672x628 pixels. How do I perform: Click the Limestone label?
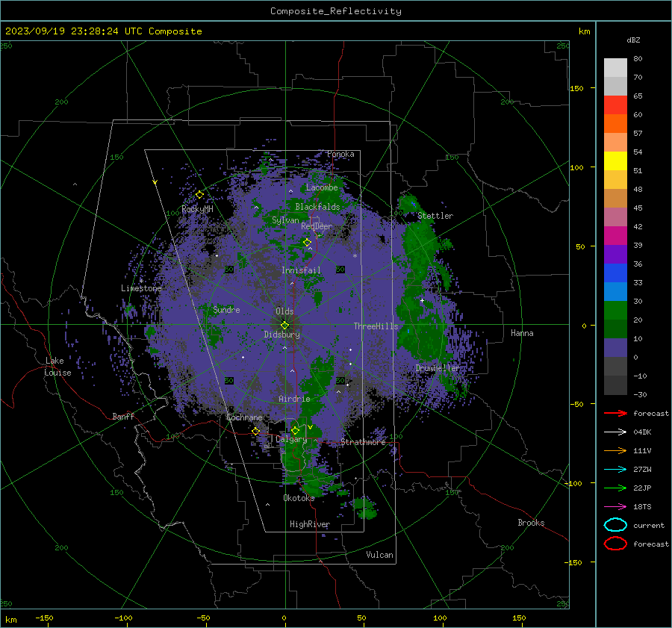pos(141,288)
